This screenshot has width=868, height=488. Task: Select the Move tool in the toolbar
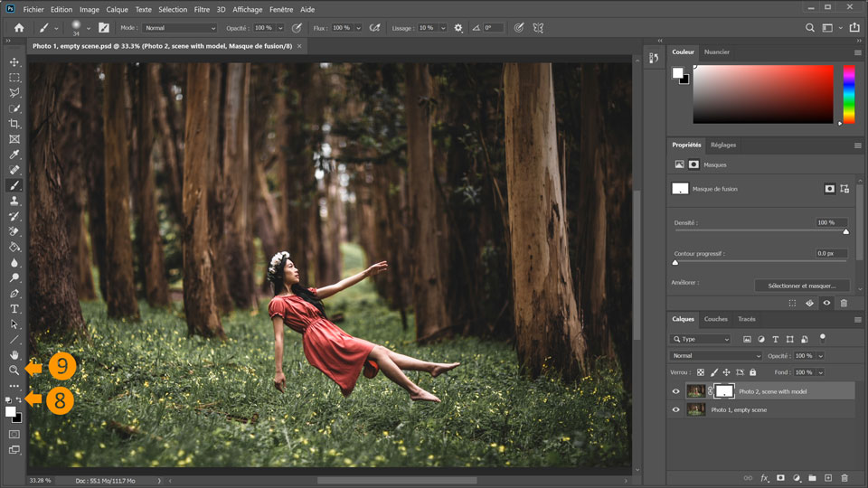pos(14,61)
